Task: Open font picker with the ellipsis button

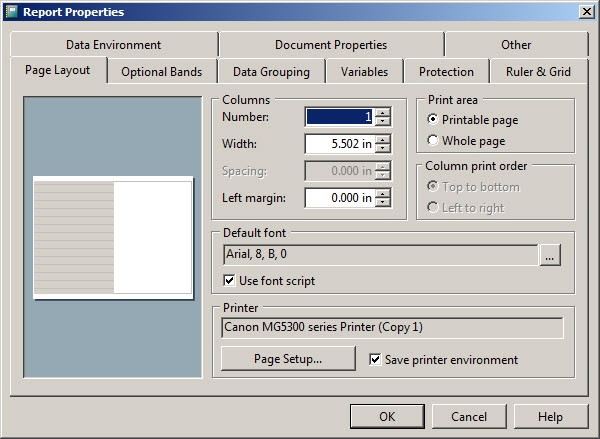Action: [550, 255]
